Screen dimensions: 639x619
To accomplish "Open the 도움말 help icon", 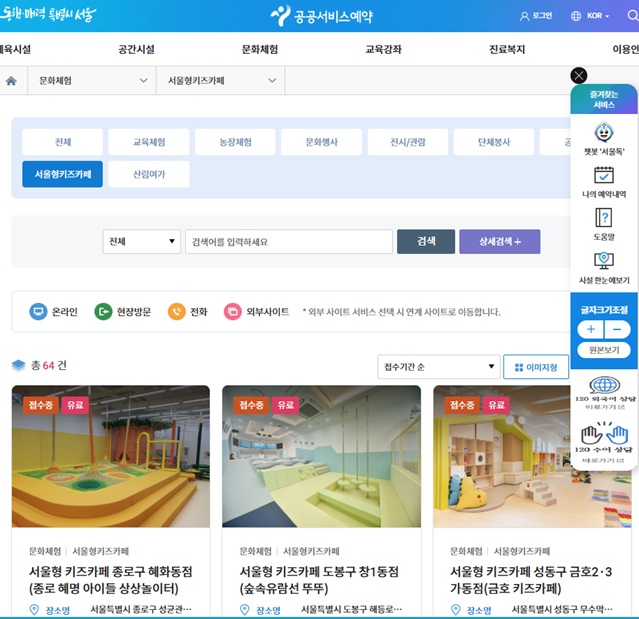I will click(x=604, y=217).
